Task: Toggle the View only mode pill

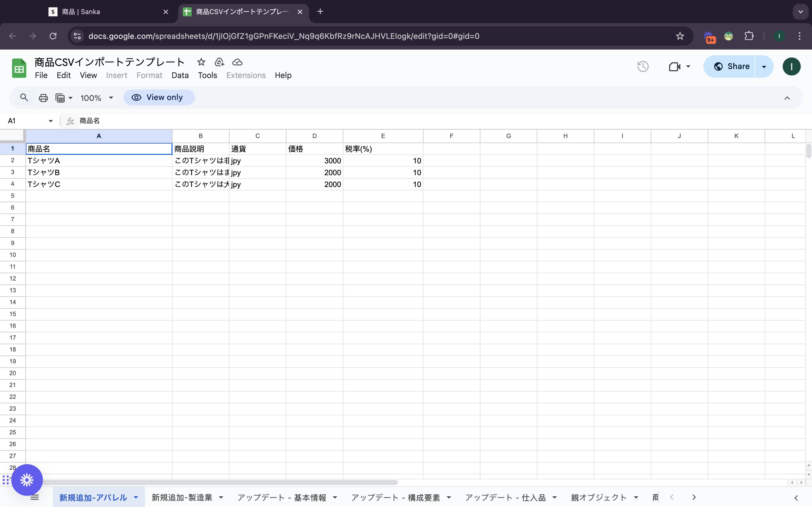Action: click(x=159, y=97)
